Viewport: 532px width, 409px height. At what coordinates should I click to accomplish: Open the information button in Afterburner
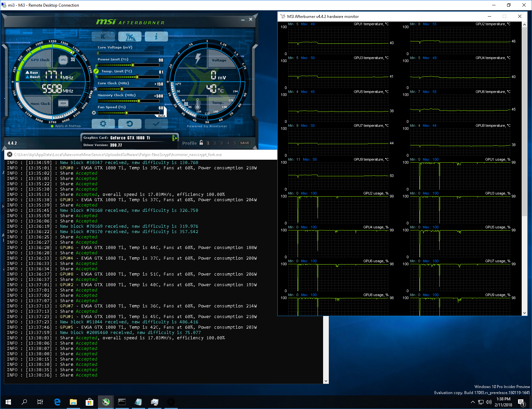(x=156, y=36)
